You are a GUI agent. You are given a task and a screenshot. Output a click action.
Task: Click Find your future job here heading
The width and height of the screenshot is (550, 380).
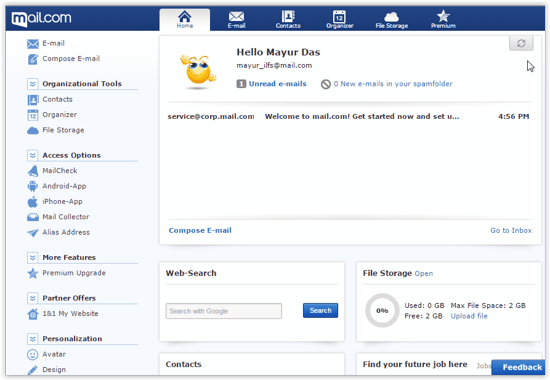coord(415,364)
